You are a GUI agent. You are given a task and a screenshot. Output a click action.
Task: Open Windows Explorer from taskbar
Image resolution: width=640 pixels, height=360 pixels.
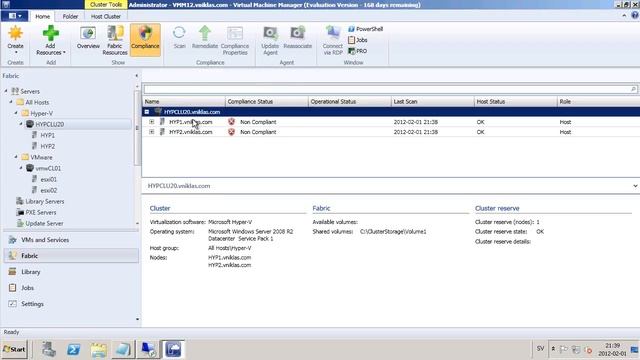(98, 350)
